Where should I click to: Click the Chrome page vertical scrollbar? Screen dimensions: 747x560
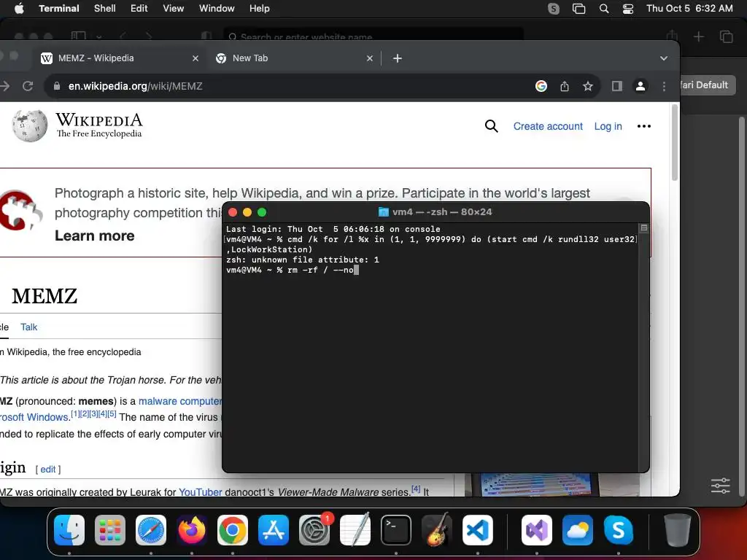(674, 143)
